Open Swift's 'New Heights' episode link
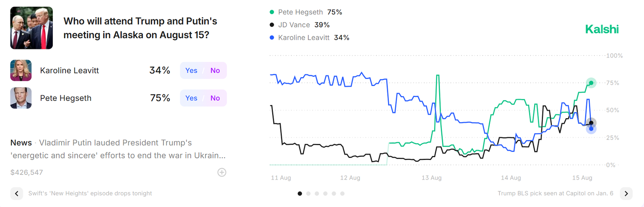This screenshot has width=644, height=207. pos(90,193)
